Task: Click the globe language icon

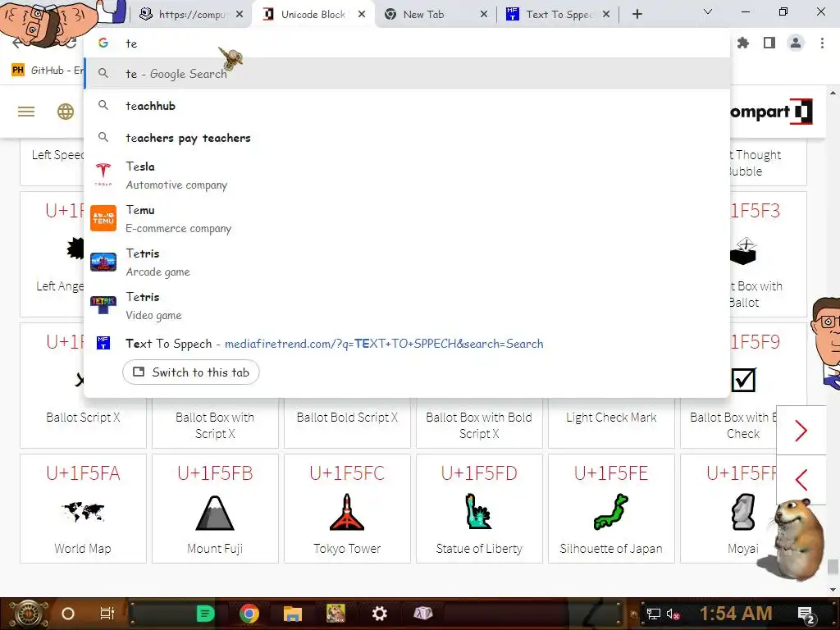Action: point(66,112)
